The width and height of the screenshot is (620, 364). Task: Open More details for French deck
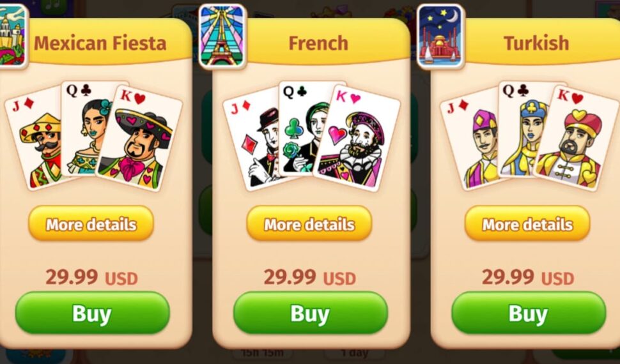click(x=309, y=224)
